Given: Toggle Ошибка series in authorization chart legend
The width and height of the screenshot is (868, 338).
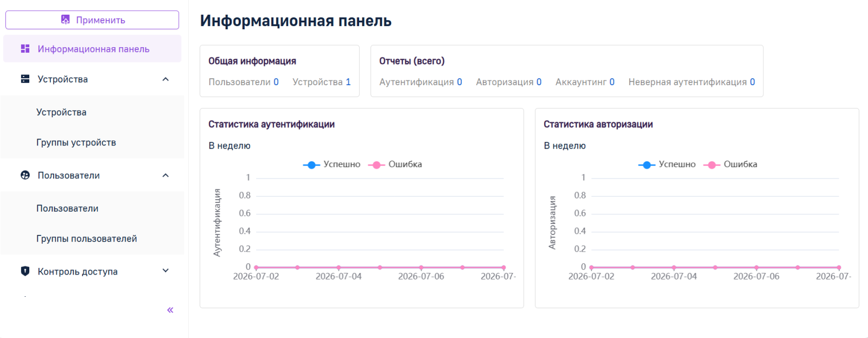Looking at the screenshot, I should [x=730, y=164].
